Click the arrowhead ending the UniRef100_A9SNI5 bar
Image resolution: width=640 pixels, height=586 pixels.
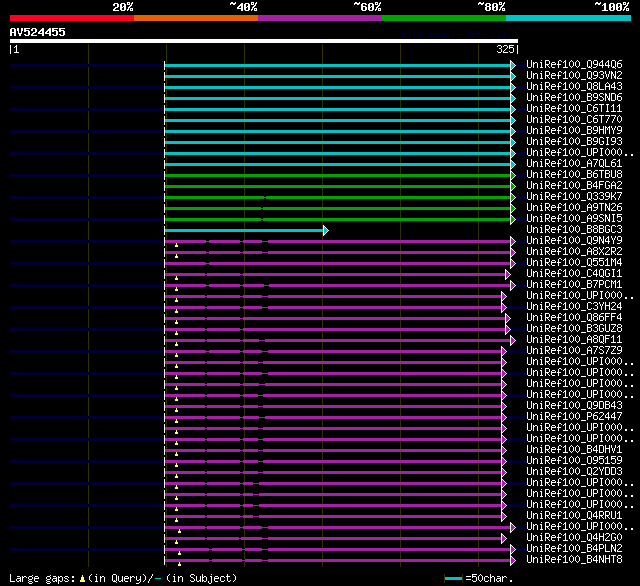(x=513, y=220)
